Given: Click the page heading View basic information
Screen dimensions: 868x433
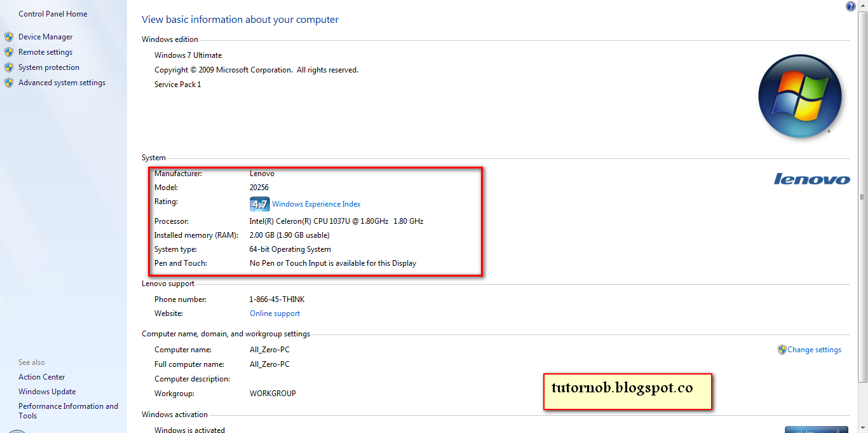Looking at the screenshot, I should coord(240,20).
